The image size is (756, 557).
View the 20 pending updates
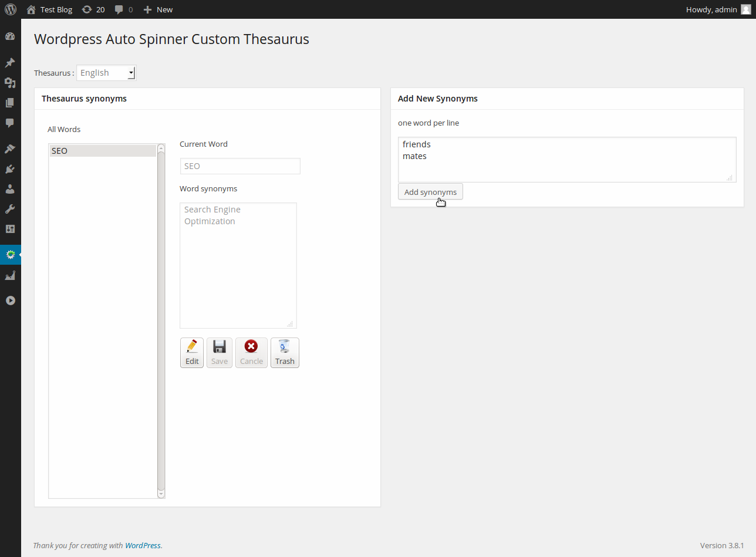pos(93,9)
